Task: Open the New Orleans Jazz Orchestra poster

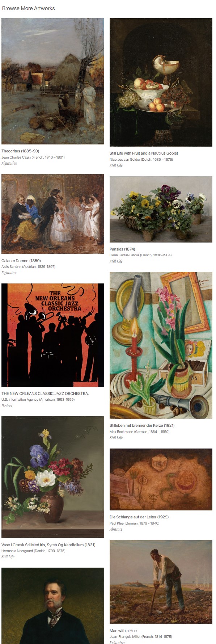Action: pos(53,335)
